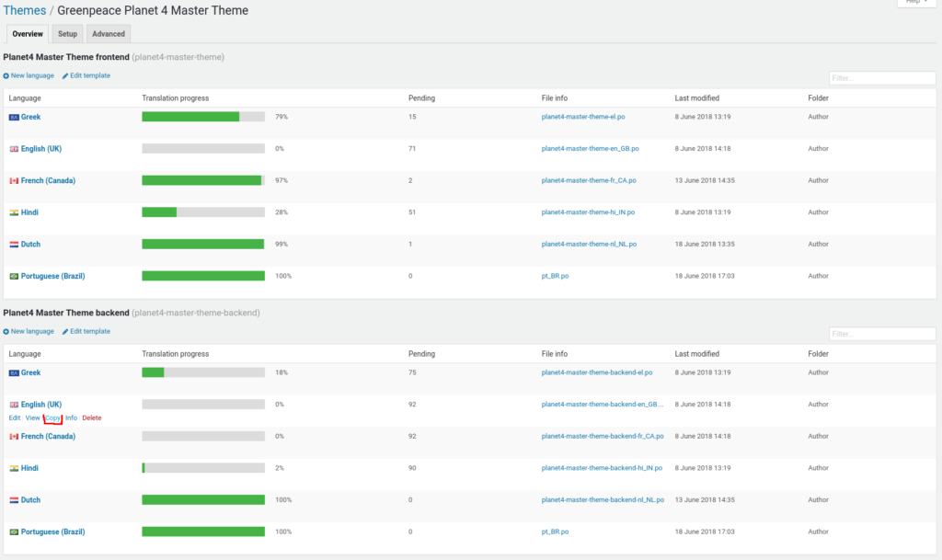Click backend Hindi pending count 90
This screenshot has width=942, height=560.
click(x=412, y=468)
